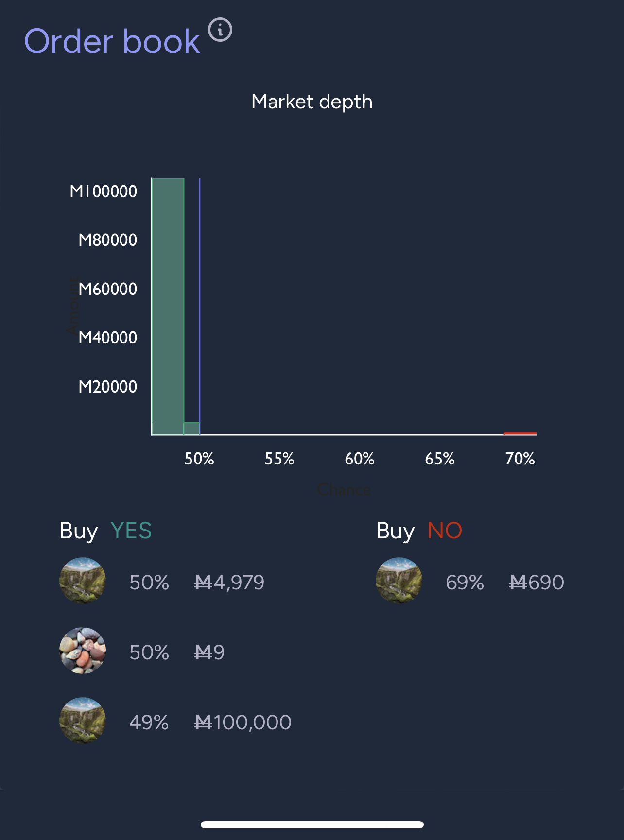Click the Market depth chart title
Viewport: 624px width, 840px height.
(x=312, y=102)
